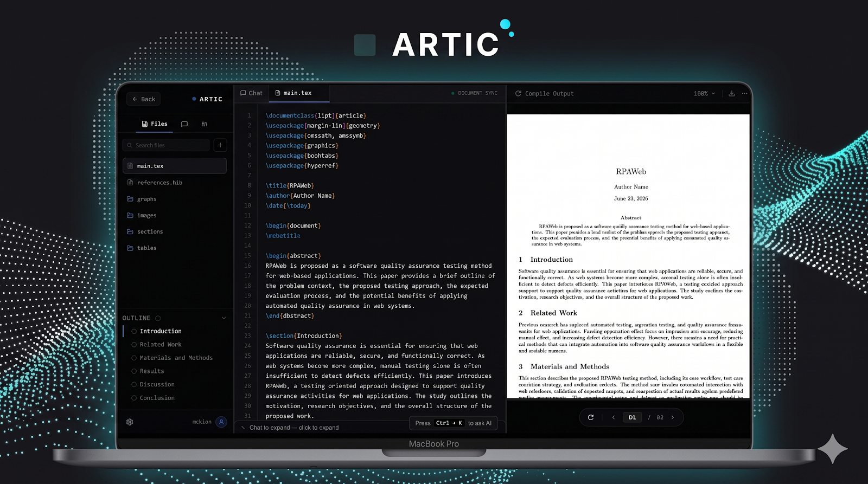
Task: Jump to Discussion in outline
Action: [157, 384]
